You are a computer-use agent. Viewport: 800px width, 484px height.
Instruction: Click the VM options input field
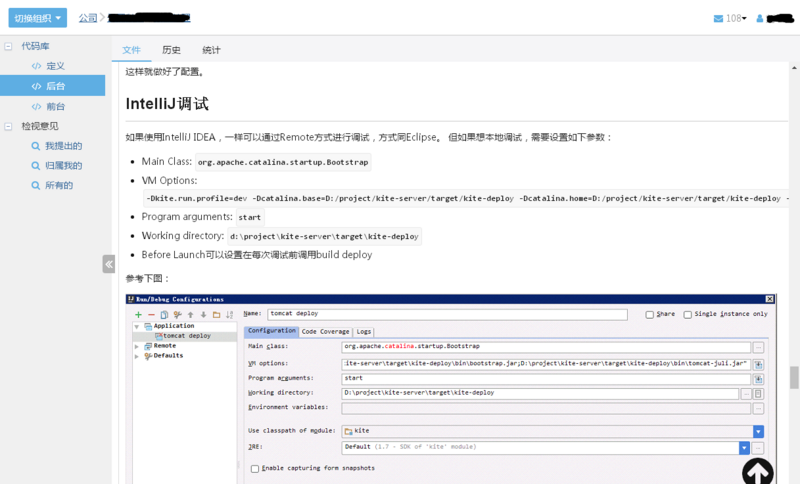coord(546,364)
